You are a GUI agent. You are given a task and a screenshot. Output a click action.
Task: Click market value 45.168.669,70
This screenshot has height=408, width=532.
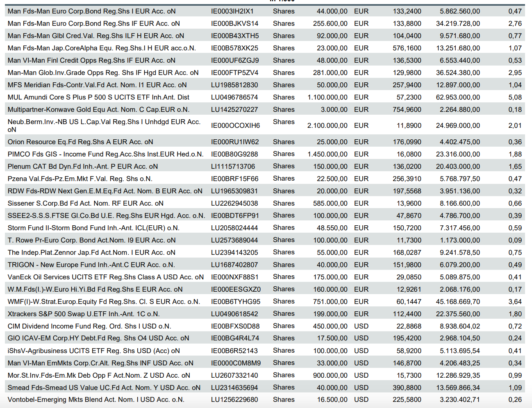pyautogui.click(x=458, y=302)
